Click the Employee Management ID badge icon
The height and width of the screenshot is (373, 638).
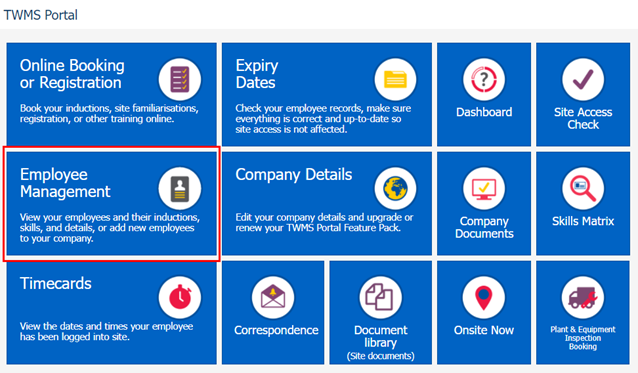point(179,189)
